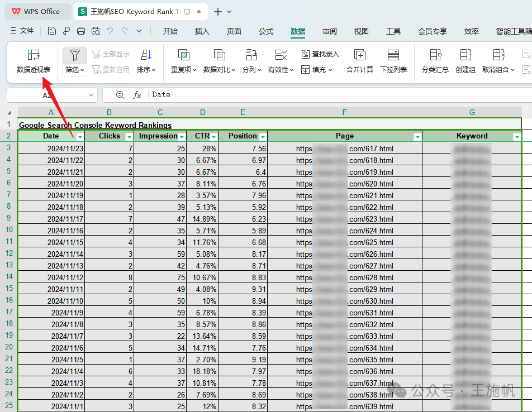Switch to the 视图 (View) tab

click(x=362, y=31)
